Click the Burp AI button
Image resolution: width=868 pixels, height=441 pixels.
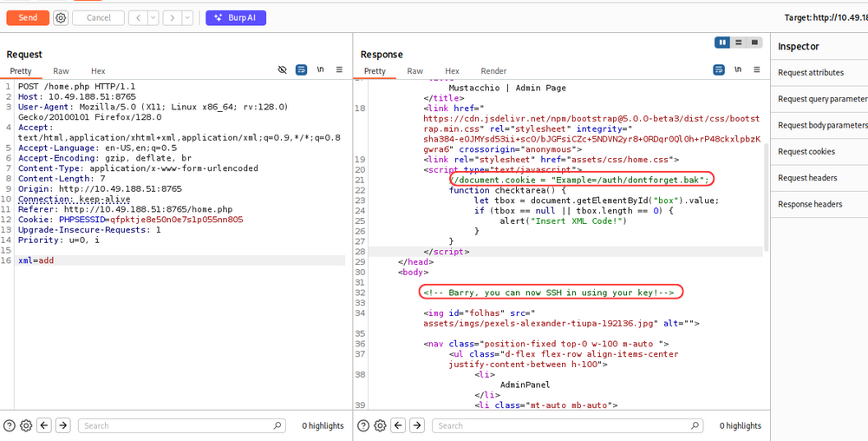point(236,17)
